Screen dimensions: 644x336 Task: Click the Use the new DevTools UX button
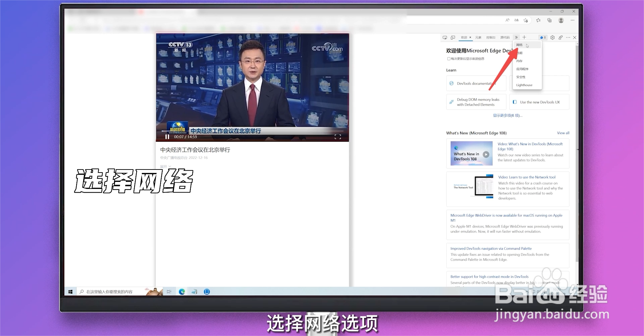539,102
